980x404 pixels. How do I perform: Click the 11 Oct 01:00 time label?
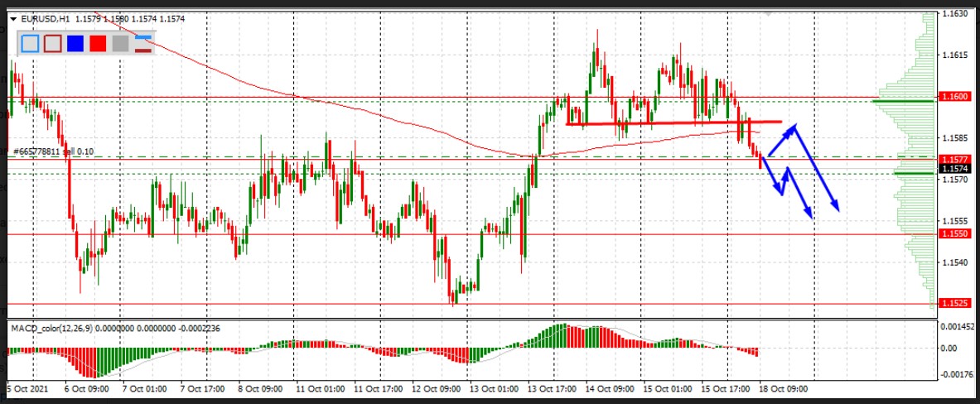(319, 388)
